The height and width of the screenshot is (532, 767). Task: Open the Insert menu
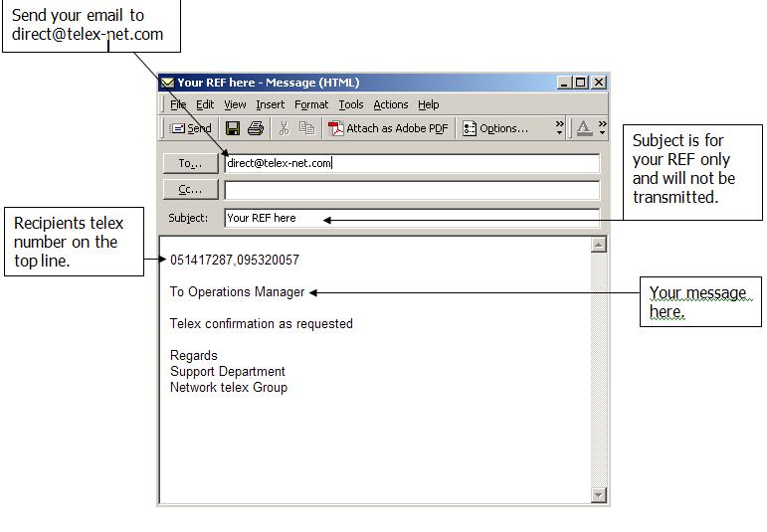(x=270, y=104)
